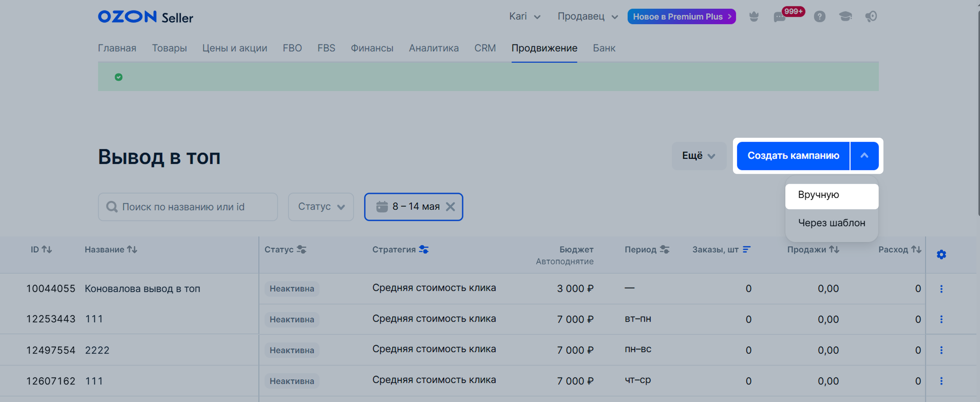Screen dimensions: 980x402
Task: Expand the Продавец role dropdown
Action: pos(587,16)
